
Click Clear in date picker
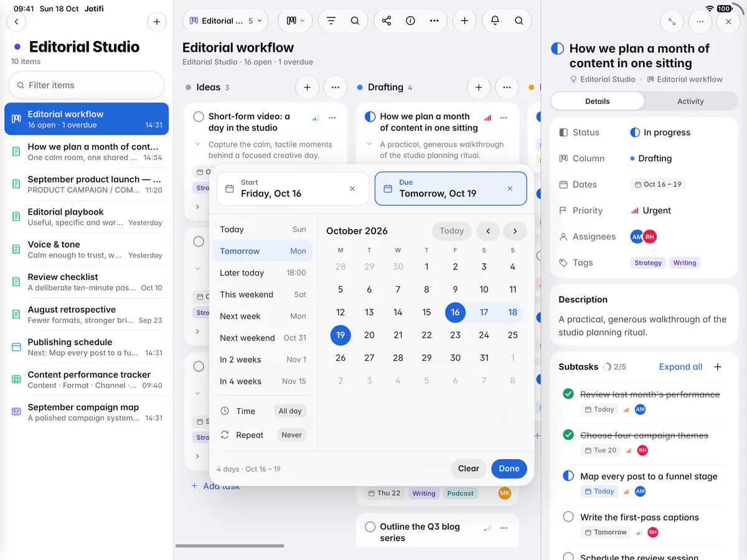click(469, 469)
